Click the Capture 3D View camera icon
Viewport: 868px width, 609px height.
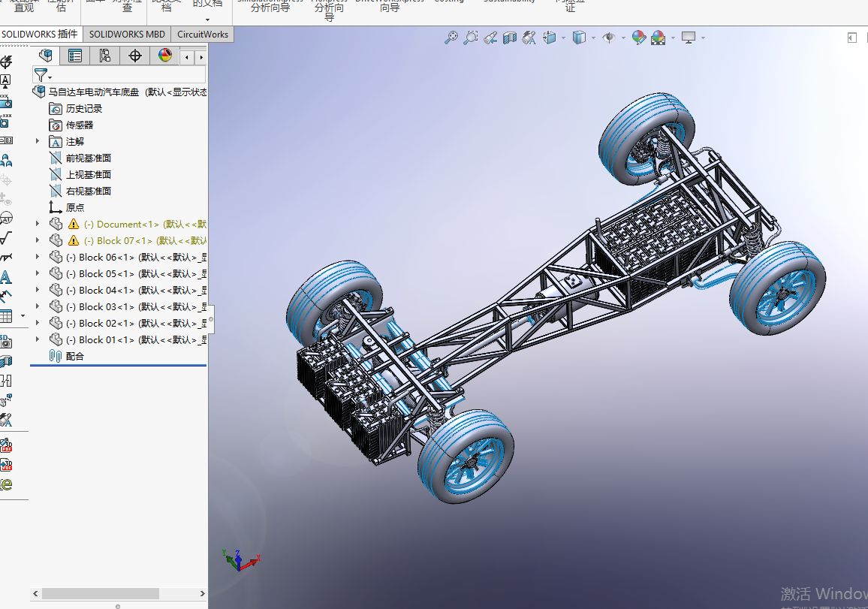coord(5,341)
